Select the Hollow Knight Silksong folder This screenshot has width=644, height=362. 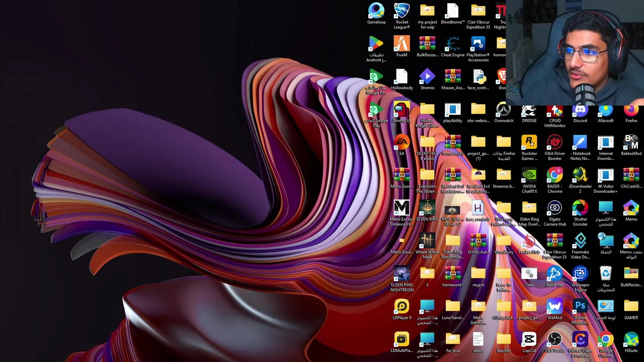click(427, 115)
